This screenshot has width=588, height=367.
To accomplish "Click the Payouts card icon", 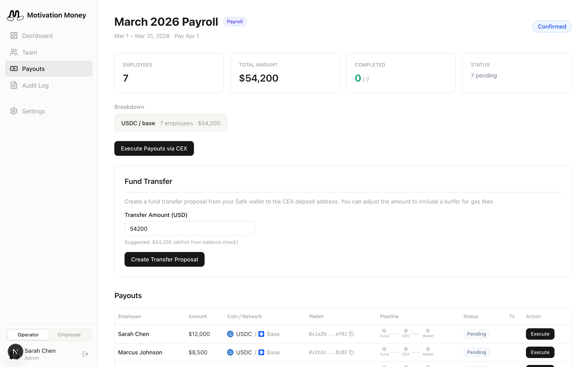I will (x=14, y=69).
